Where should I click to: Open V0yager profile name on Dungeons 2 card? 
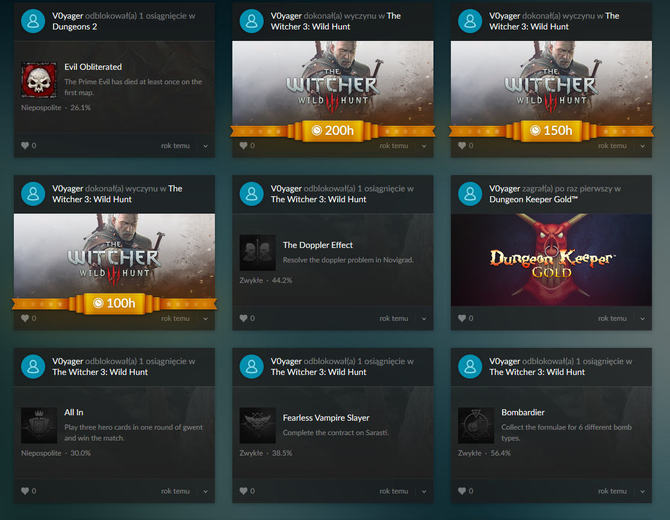click(x=68, y=16)
